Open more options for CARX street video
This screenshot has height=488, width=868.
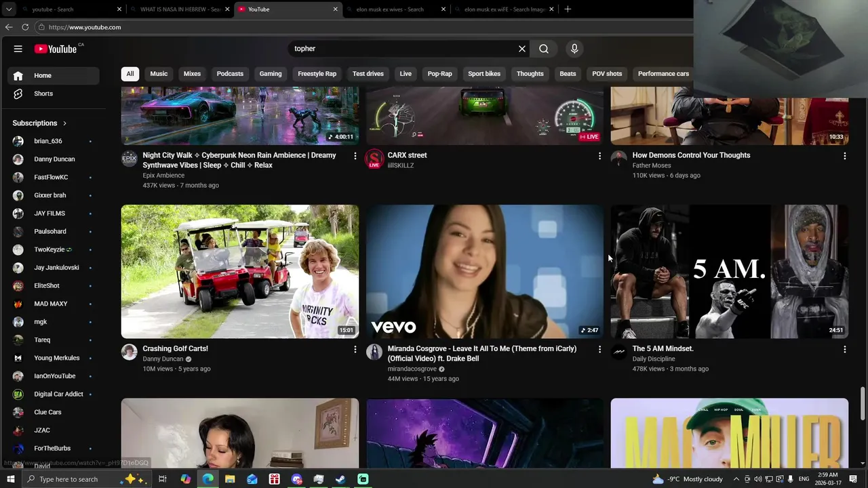point(599,156)
